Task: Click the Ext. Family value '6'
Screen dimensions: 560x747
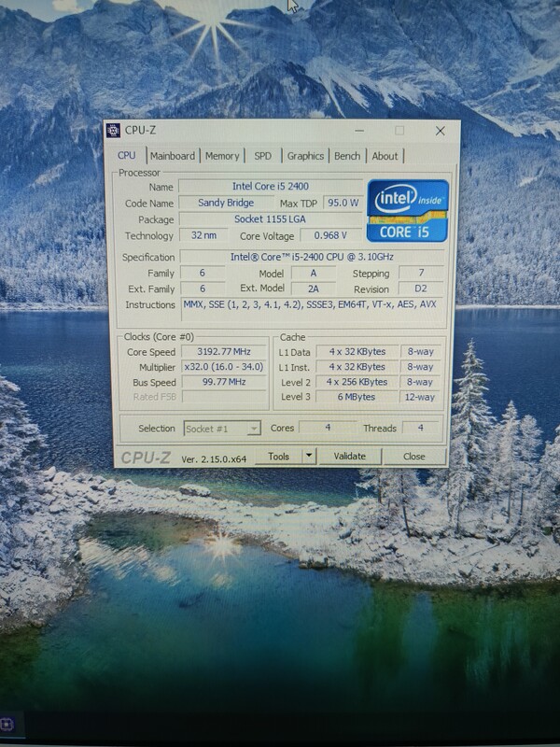Action: pyautogui.click(x=203, y=289)
